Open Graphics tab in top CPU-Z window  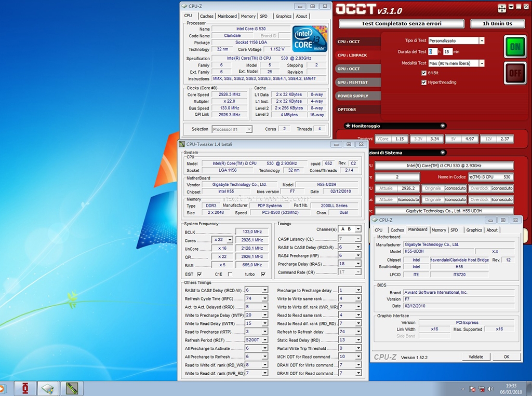click(283, 16)
